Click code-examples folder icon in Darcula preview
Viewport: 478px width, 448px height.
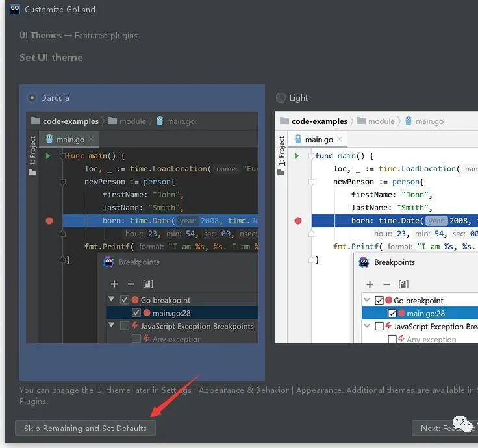click(x=36, y=121)
